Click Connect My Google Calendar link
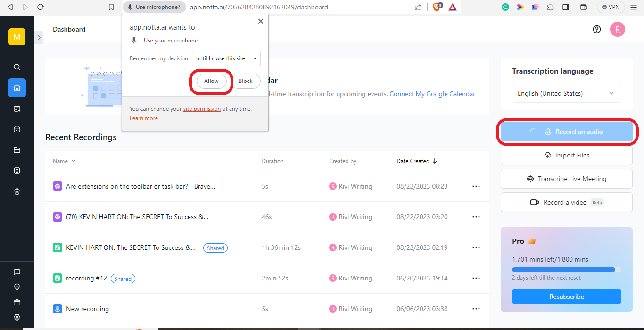644x330 pixels. [432, 94]
